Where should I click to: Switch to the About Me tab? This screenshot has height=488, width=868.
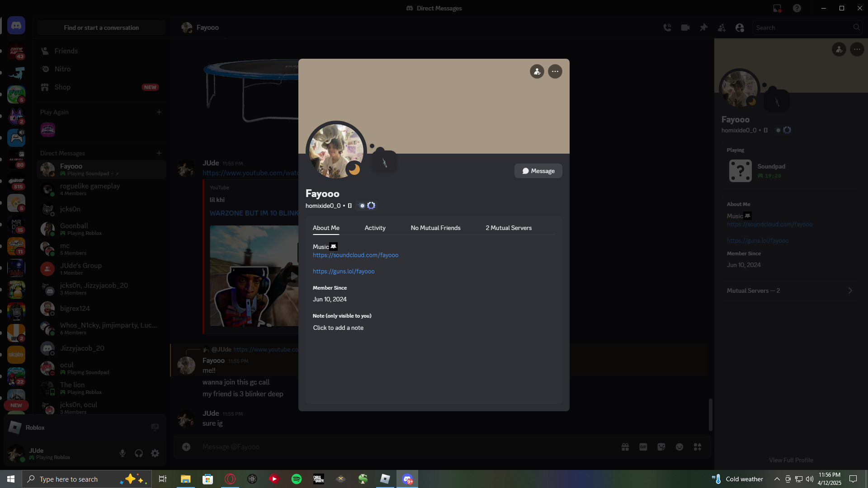(x=326, y=228)
